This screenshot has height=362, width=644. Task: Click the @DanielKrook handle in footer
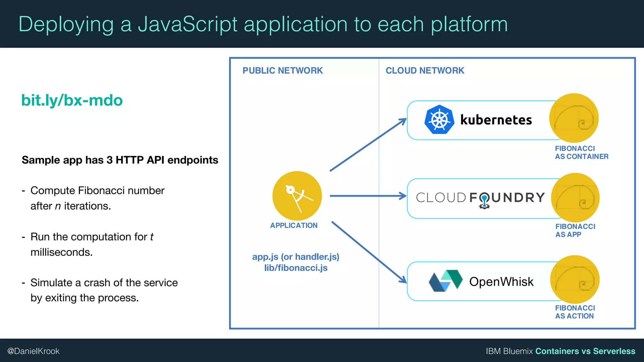(x=33, y=351)
